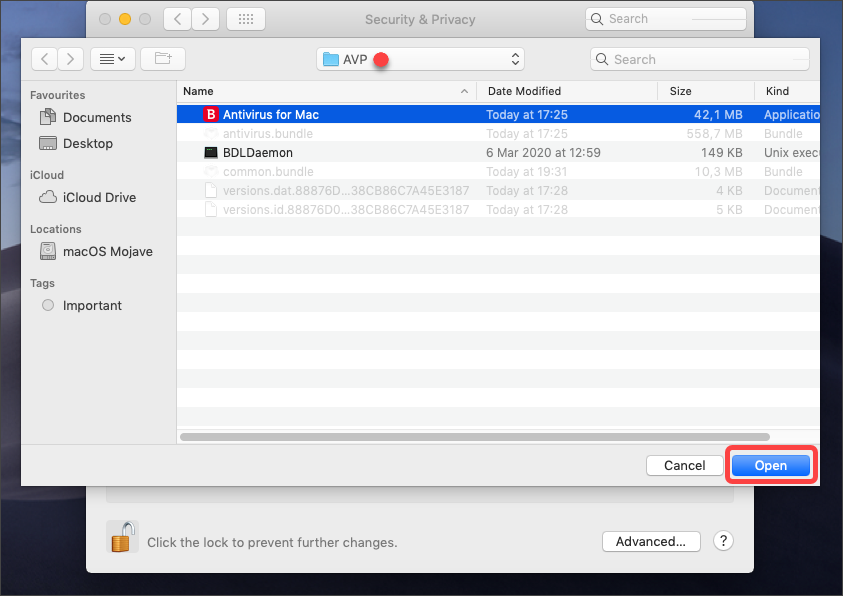Click the Antivirus for Mac red B icon

coord(211,114)
